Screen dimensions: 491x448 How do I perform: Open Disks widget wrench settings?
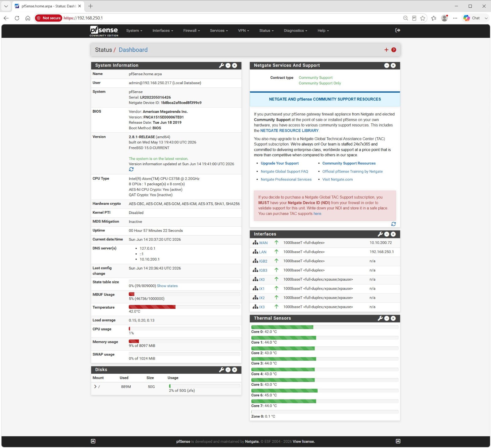pos(221,370)
